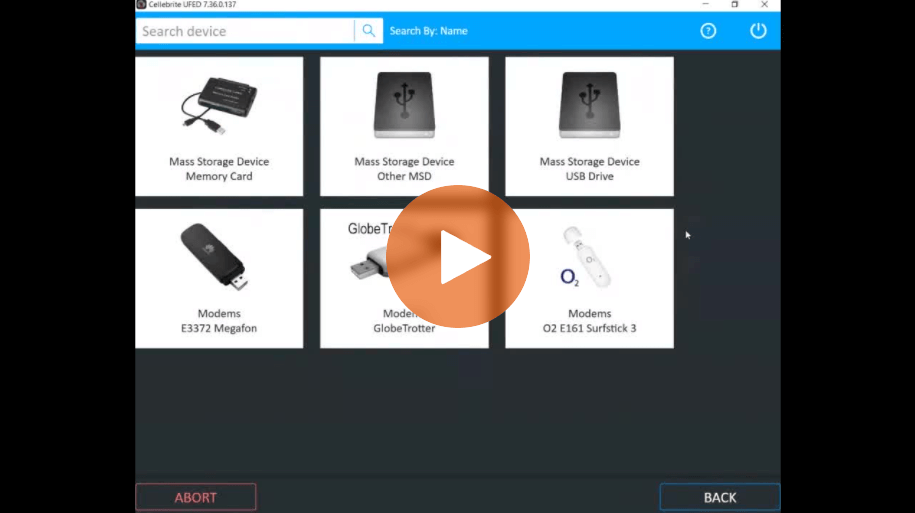This screenshot has width=915, height=513.
Task: Click the power shutdown icon
Action: pyautogui.click(x=758, y=31)
